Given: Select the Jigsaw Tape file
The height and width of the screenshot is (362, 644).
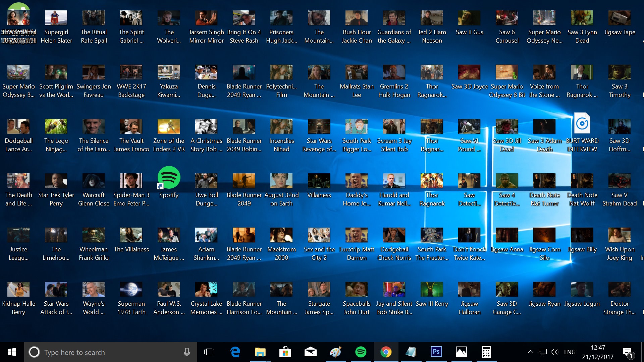Looking at the screenshot, I should pos(620,23).
